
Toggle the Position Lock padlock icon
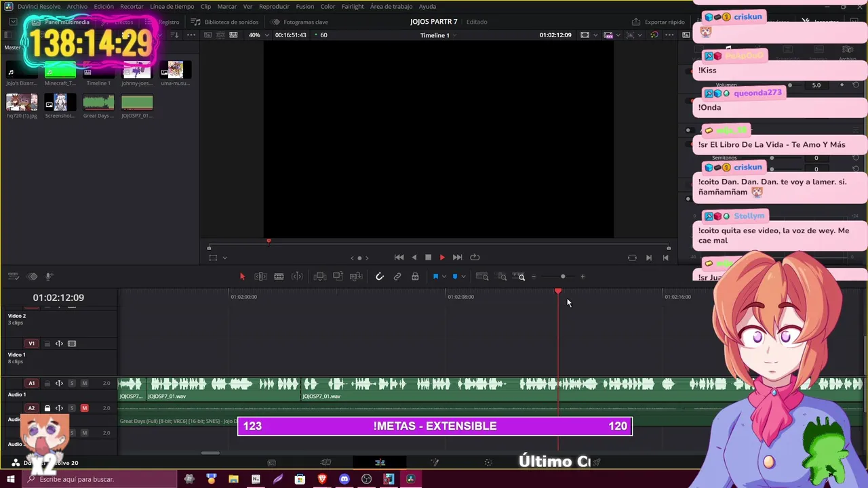click(x=415, y=277)
